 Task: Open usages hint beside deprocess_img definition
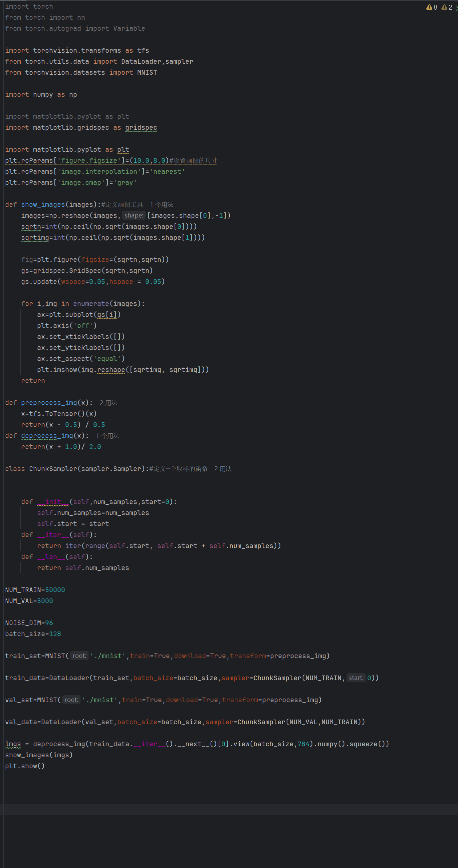click(107, 436)
